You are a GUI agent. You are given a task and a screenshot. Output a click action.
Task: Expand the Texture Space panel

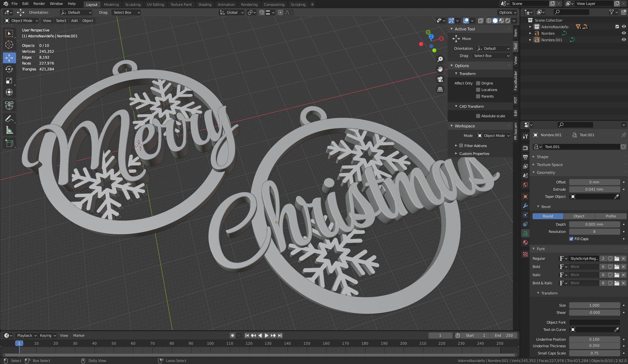550,165
